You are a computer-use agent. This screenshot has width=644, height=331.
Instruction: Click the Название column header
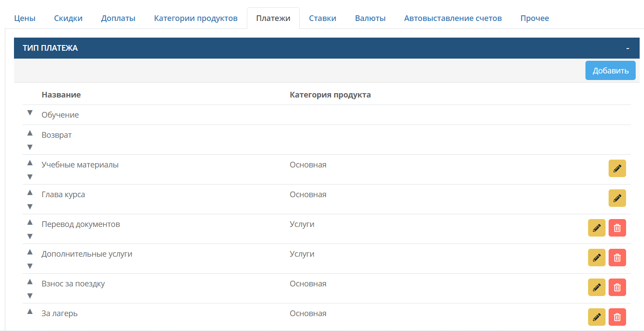61,95
